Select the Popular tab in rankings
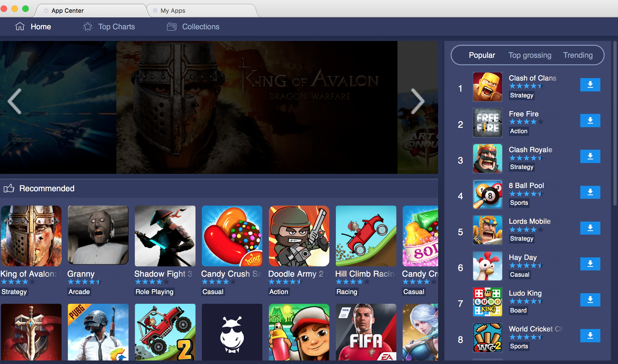 482,55
